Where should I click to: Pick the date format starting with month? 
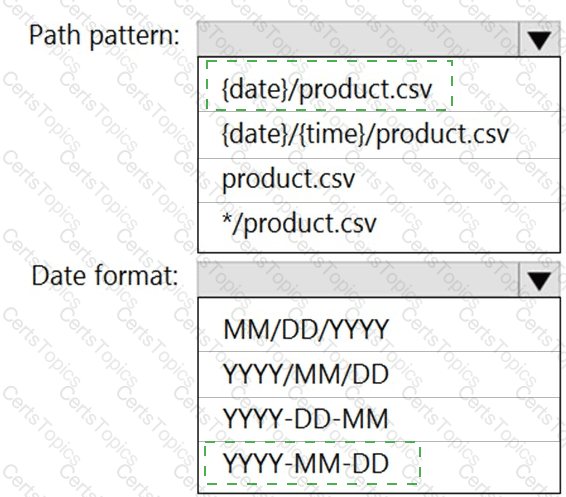[x=379, y=325]
